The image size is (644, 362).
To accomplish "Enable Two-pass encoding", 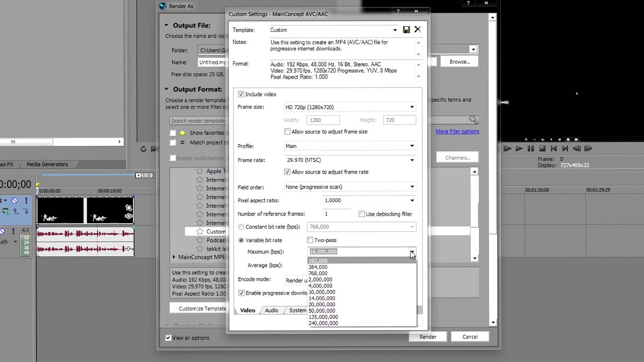I will tap(310, 240).
